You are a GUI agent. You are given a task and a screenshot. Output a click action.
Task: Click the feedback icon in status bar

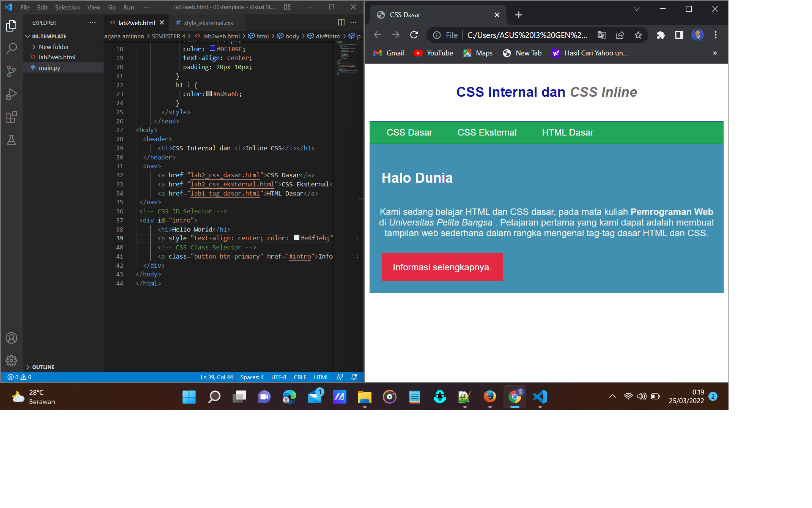click(x=340, y=377)
